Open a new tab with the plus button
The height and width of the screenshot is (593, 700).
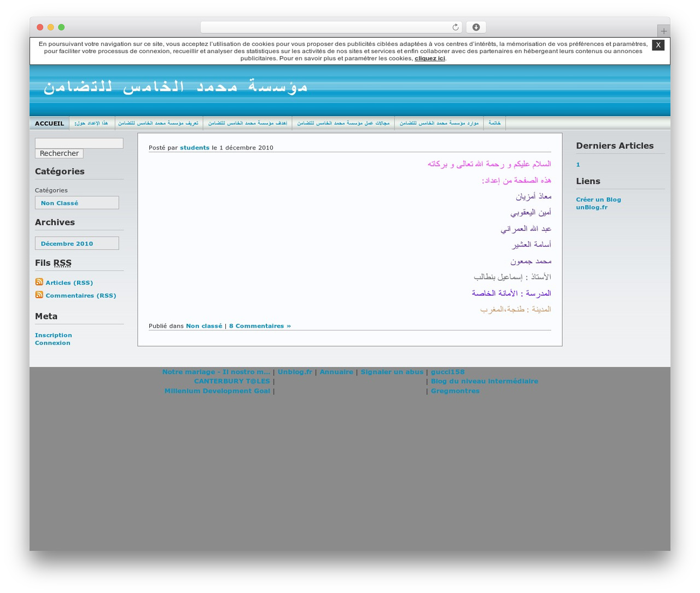(663, 31)
